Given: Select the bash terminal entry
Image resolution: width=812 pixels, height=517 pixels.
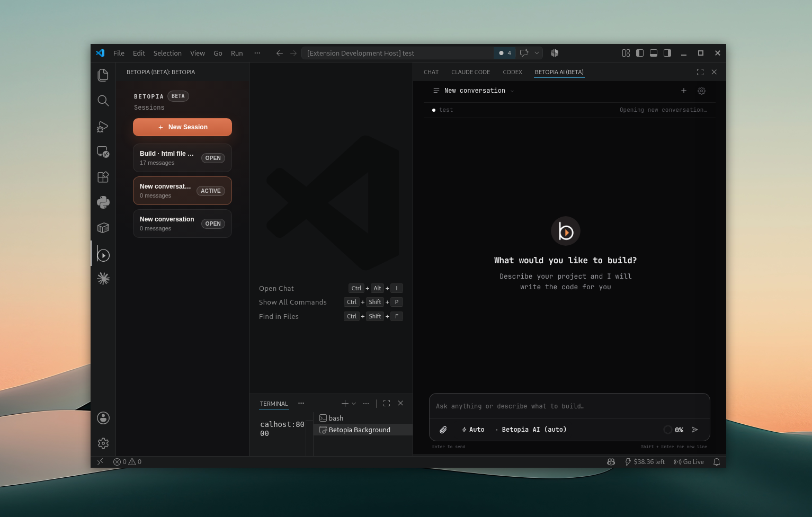Looking at the screenshot, I should tap(363, 418).
